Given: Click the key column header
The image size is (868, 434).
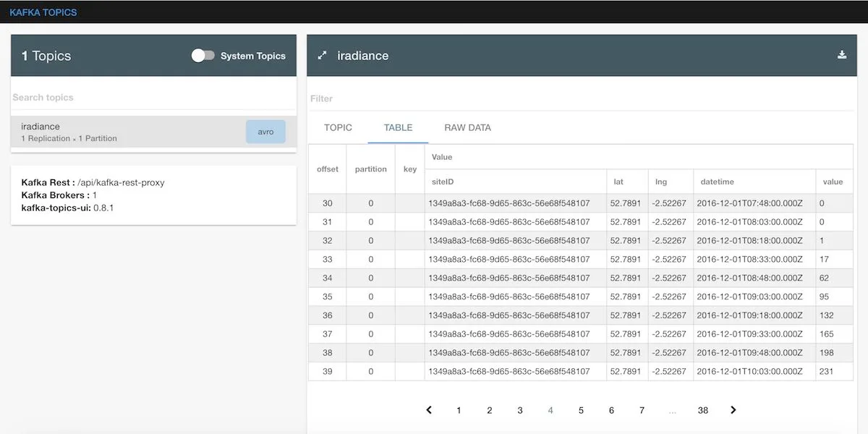Looking at the screenshot, I should pyautogui.click(x=410, y=169).
